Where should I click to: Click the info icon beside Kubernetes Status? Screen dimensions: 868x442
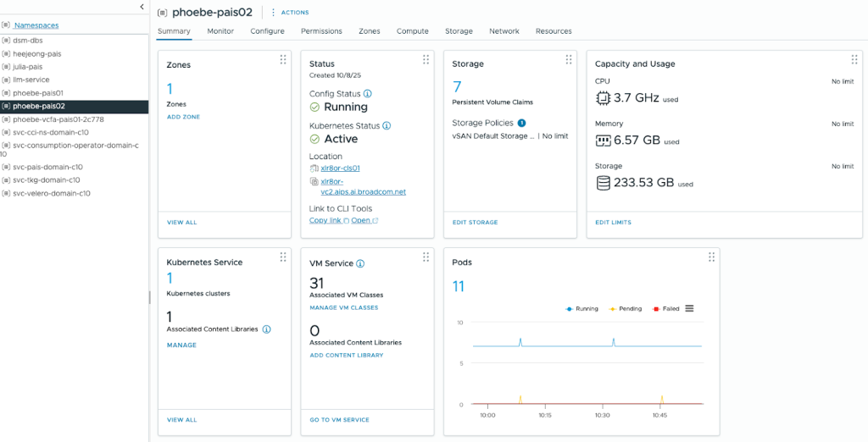pos(387,125)
